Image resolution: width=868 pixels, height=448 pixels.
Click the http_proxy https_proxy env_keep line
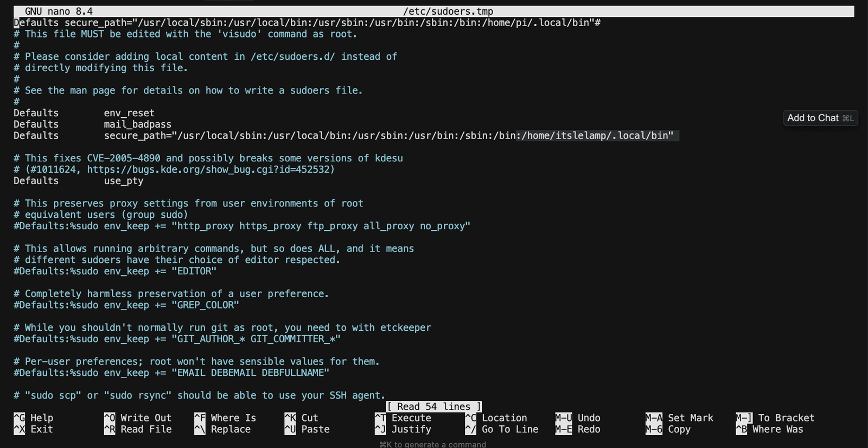242,226
